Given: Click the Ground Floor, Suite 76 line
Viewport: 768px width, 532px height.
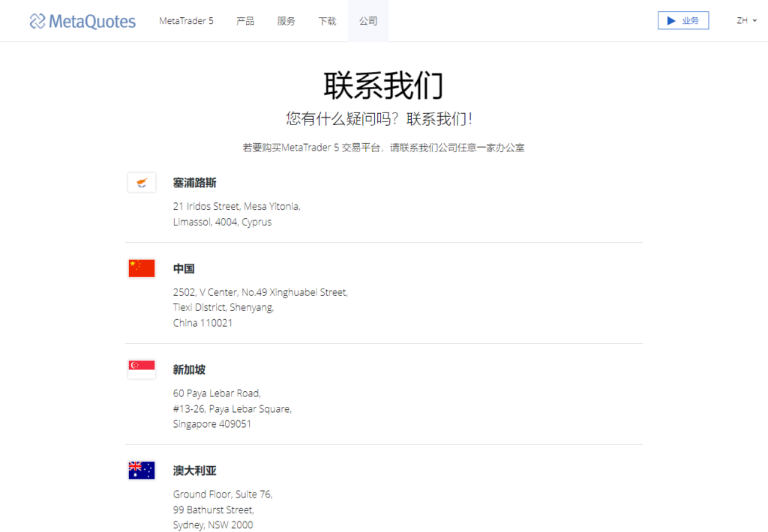Looking at the screenshot, I should pos(223,495).
